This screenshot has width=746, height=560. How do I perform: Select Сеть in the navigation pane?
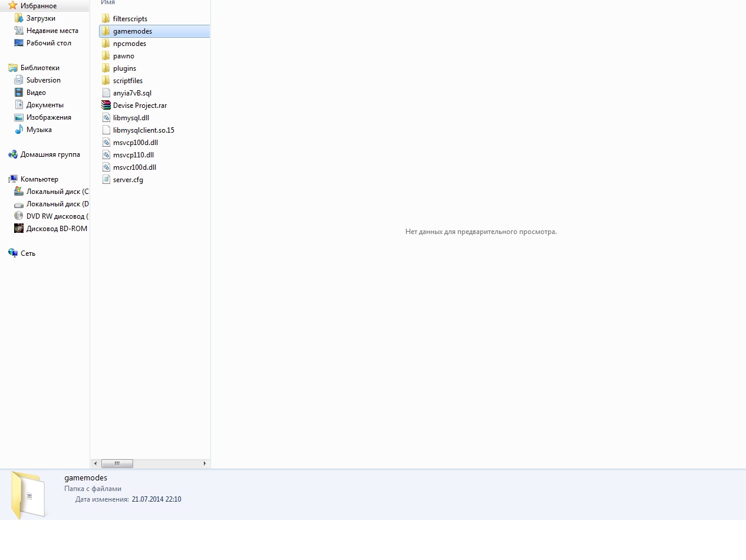point(28,253)
